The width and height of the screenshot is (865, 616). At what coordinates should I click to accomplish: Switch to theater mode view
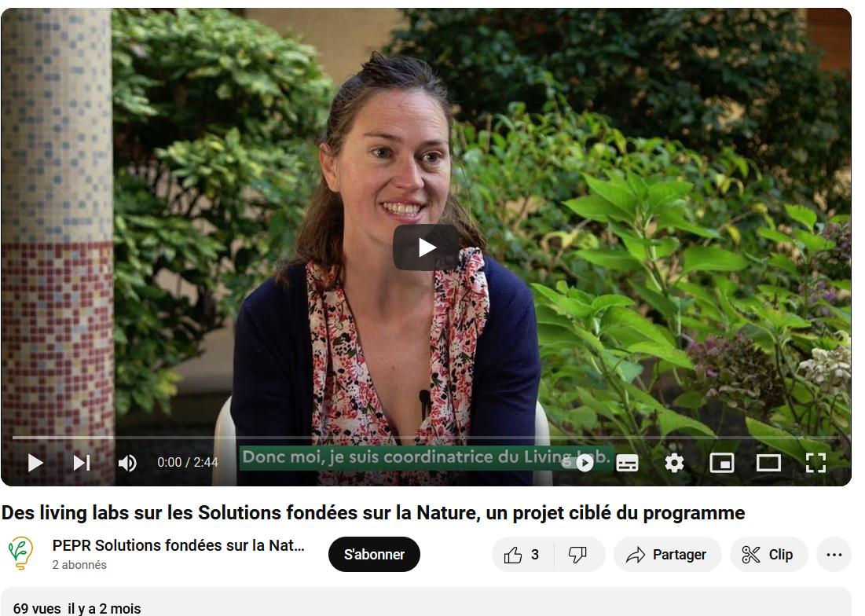[x=768, y=463]
